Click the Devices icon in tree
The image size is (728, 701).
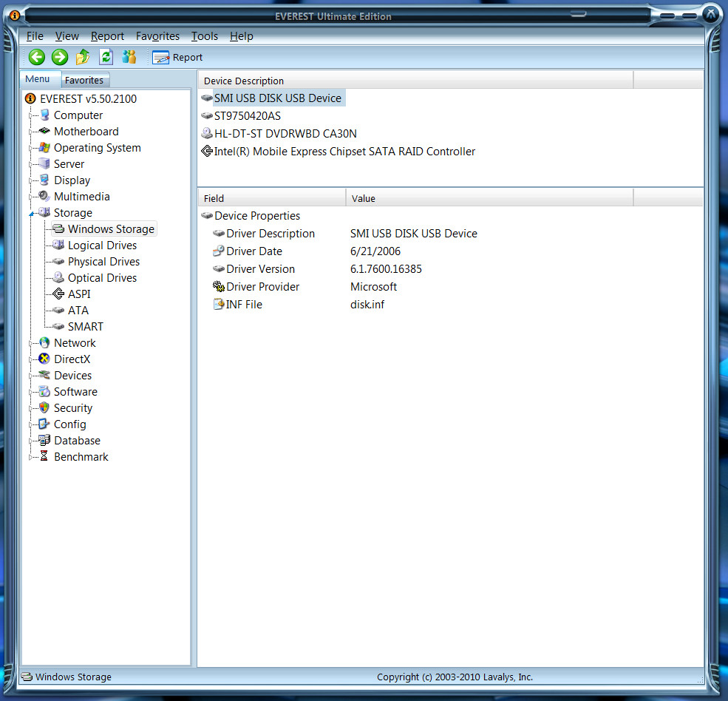point(44,375)
